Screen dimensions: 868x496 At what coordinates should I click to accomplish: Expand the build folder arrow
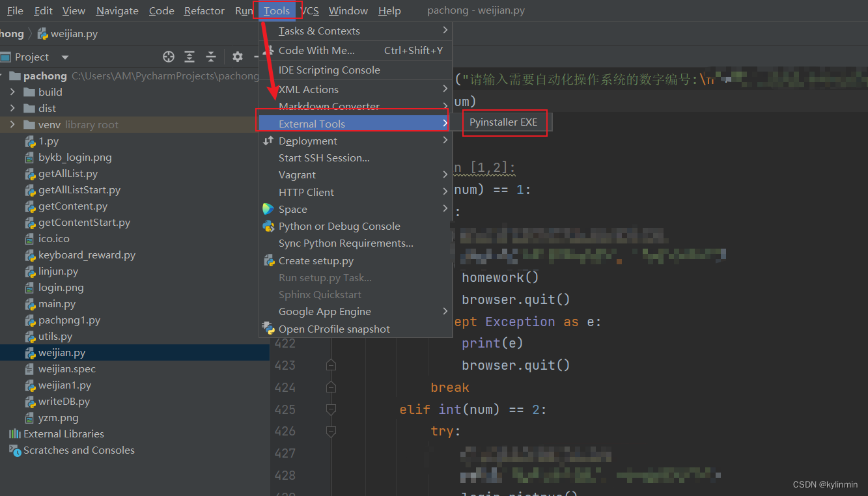tap(12, 92)
